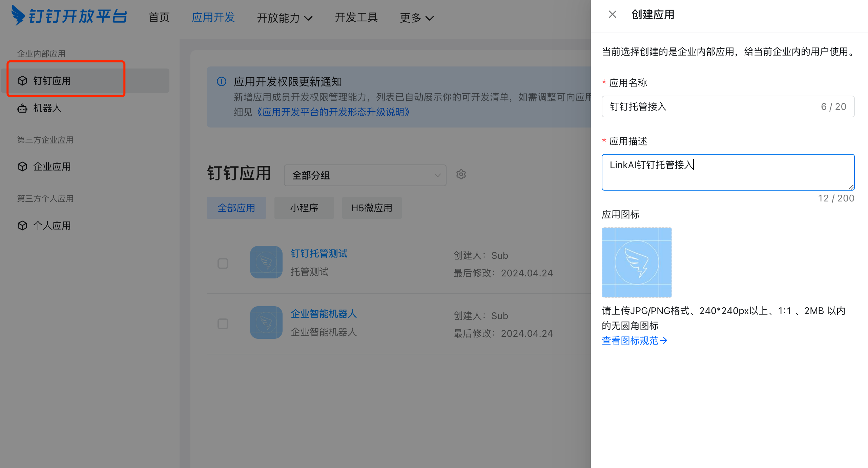
Task: Click the DingTalk Open Platform logo
Action: point(69,16)
